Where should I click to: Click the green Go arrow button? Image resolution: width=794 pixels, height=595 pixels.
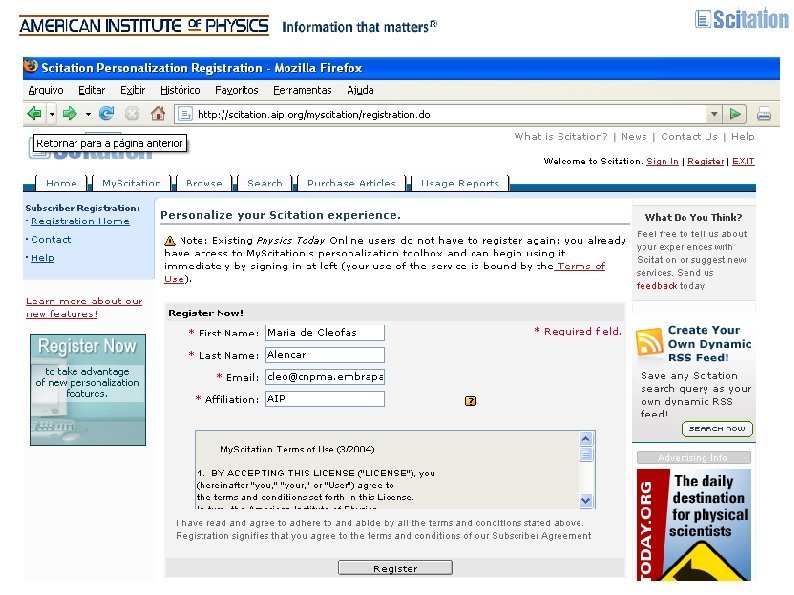point(735,114)
